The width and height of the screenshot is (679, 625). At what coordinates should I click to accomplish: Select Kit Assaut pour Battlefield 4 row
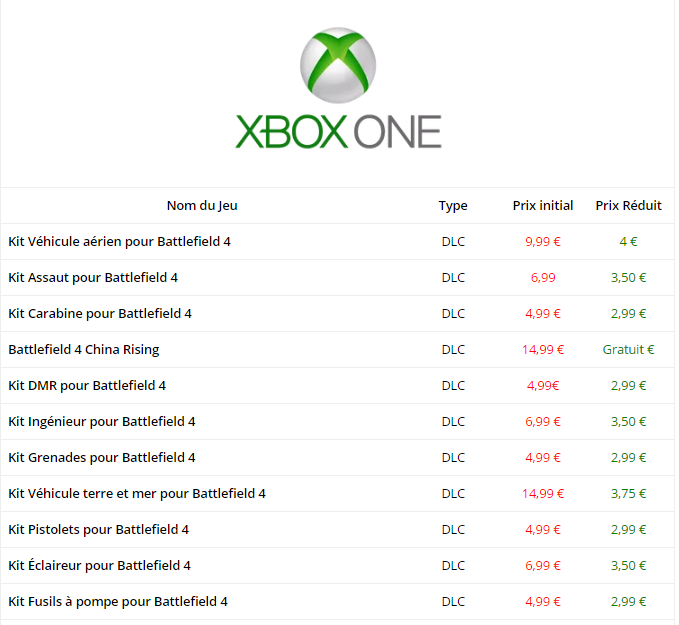[338, 278]
